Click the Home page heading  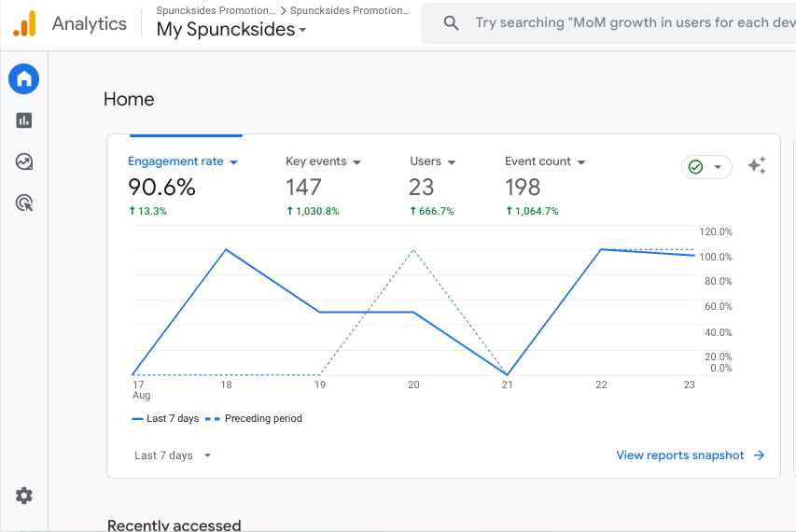[x=129, y=99]
